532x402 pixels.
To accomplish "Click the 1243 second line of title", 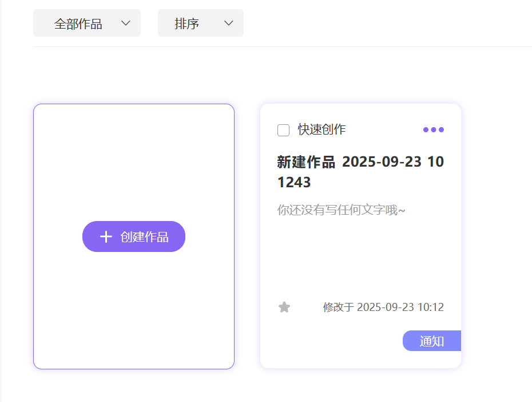I will tap(294, 183).
